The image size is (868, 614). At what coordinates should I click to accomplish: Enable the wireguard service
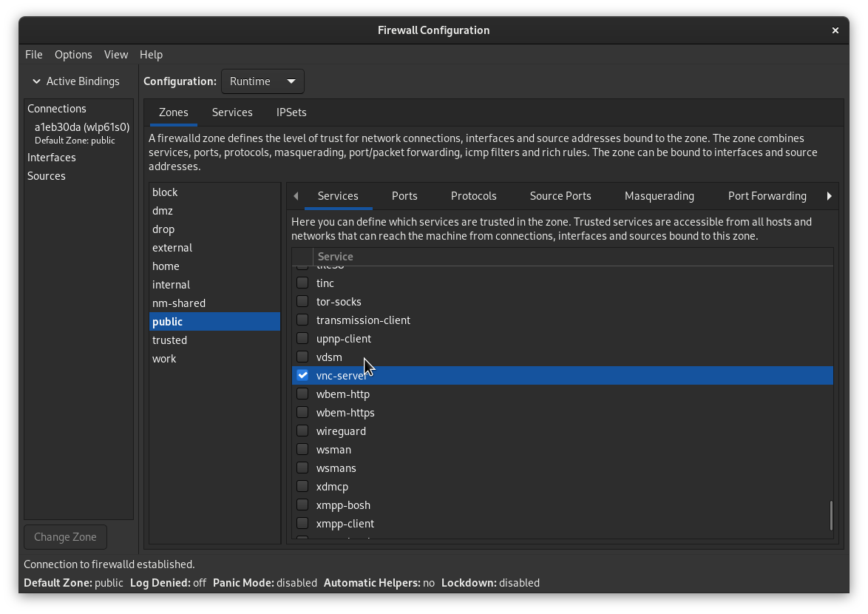[302, 431]
